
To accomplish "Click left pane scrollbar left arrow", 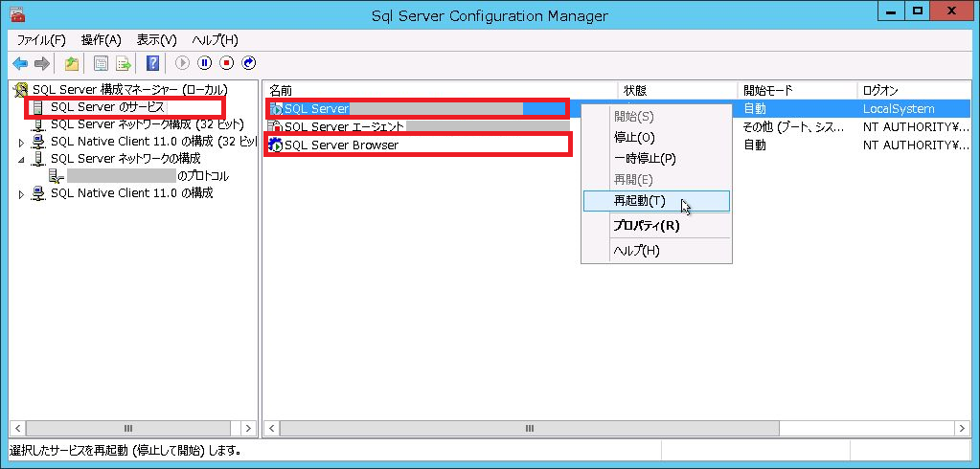I will 17,429.
